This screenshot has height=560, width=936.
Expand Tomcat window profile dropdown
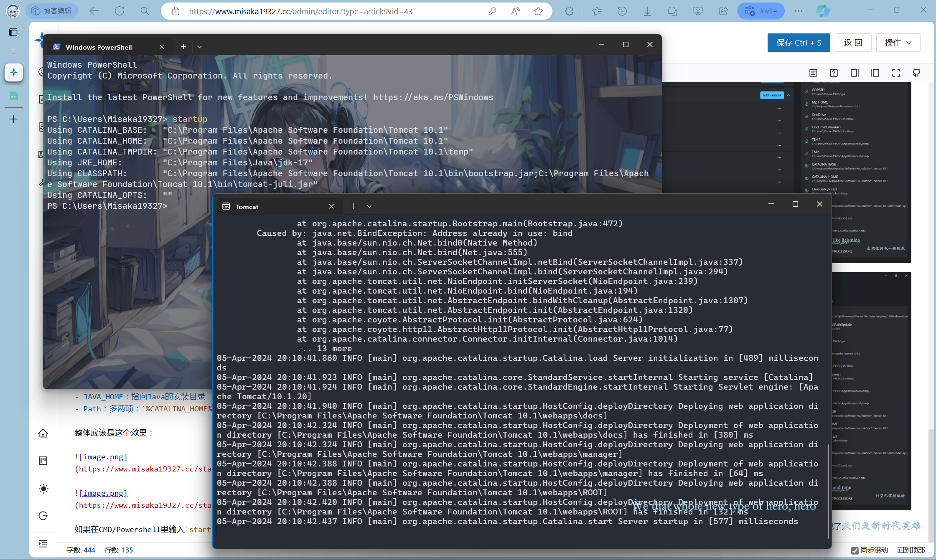(x=369, y=206)
